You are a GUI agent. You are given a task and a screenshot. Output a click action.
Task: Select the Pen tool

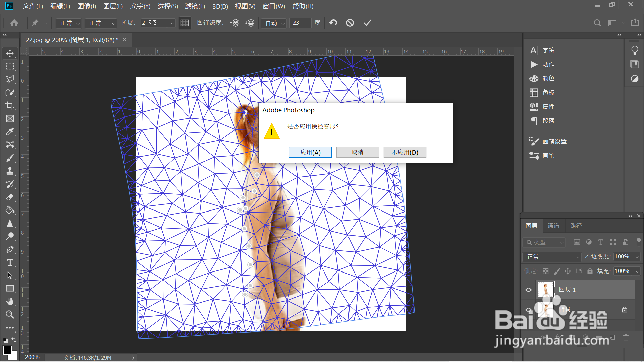pos(10,249)
